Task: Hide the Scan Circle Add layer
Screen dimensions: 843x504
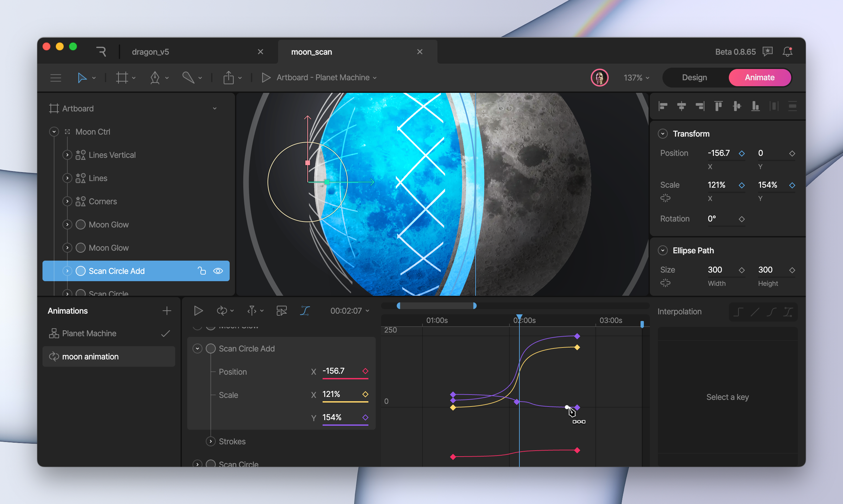Action: 218,271
